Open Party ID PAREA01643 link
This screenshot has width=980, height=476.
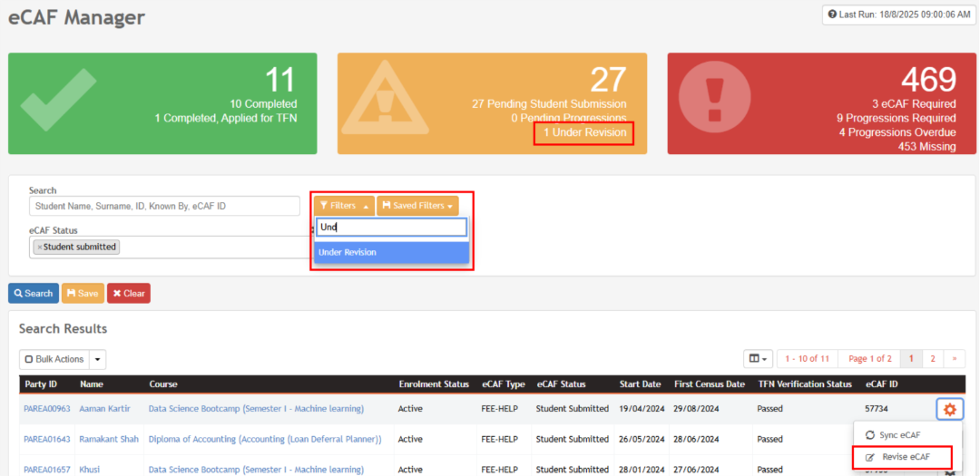[x=49, y=439]
